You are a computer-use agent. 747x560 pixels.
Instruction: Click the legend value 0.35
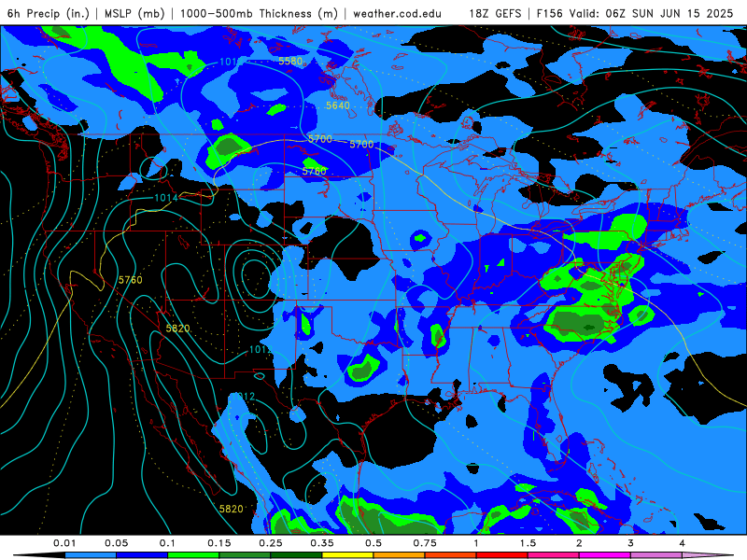point(322,543)
